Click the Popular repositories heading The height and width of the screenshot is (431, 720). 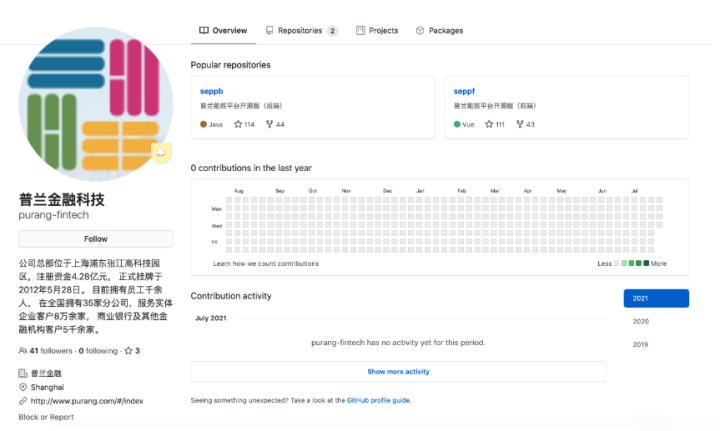point(231,65)
